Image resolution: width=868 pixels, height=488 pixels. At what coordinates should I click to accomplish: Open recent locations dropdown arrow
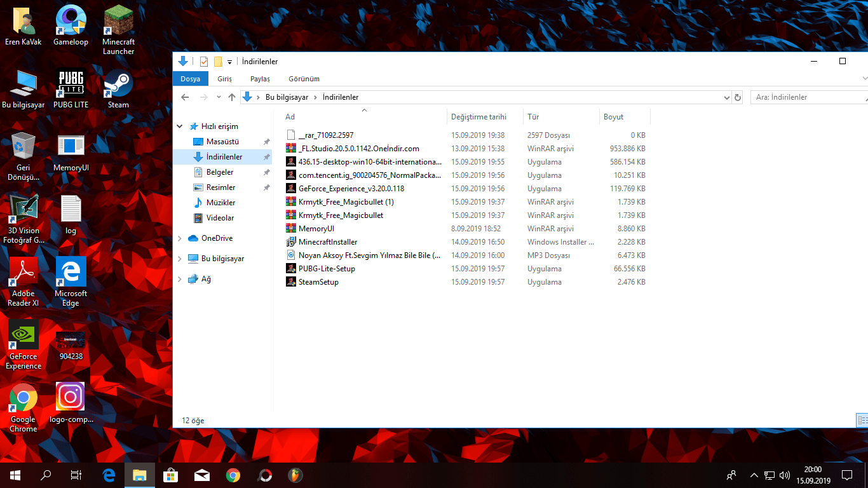click(219, 97)
